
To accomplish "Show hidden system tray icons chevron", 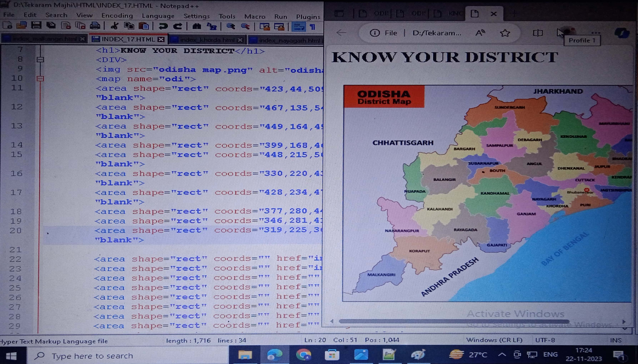I will [x=502, y=355].
